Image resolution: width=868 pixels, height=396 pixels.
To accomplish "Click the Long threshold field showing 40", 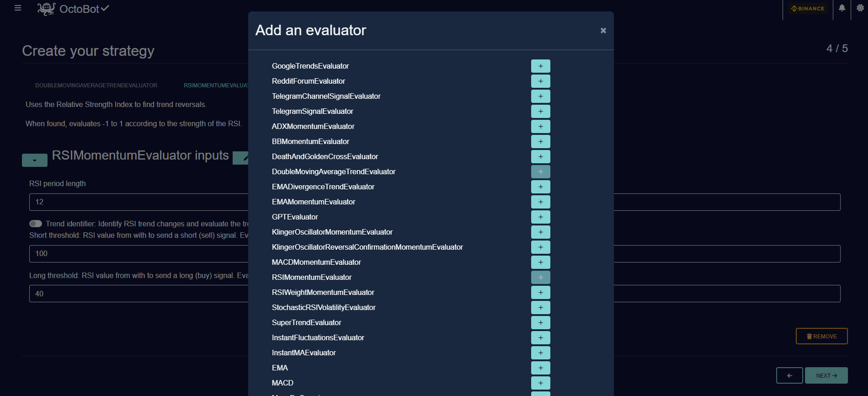I will [x=138, y=294].
